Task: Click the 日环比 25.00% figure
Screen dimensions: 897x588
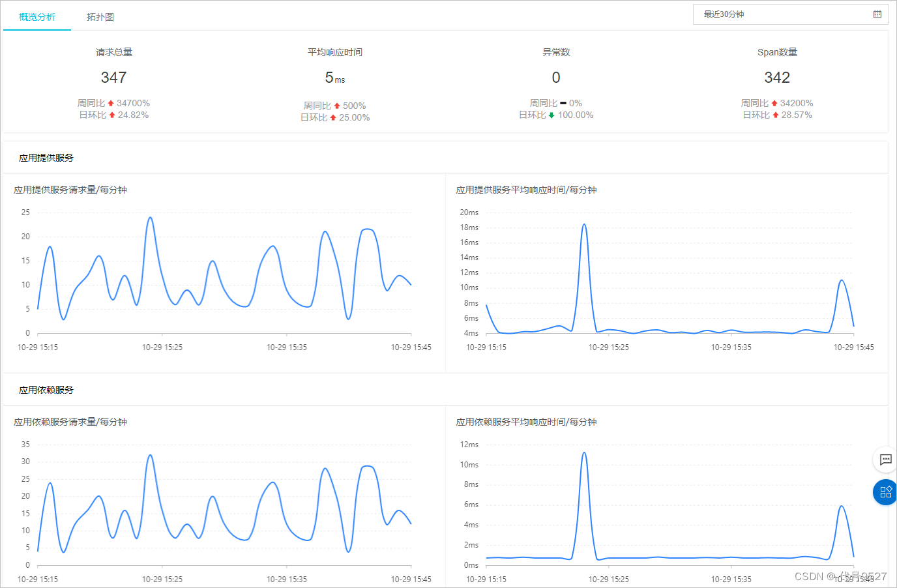Action: [334, 117]
